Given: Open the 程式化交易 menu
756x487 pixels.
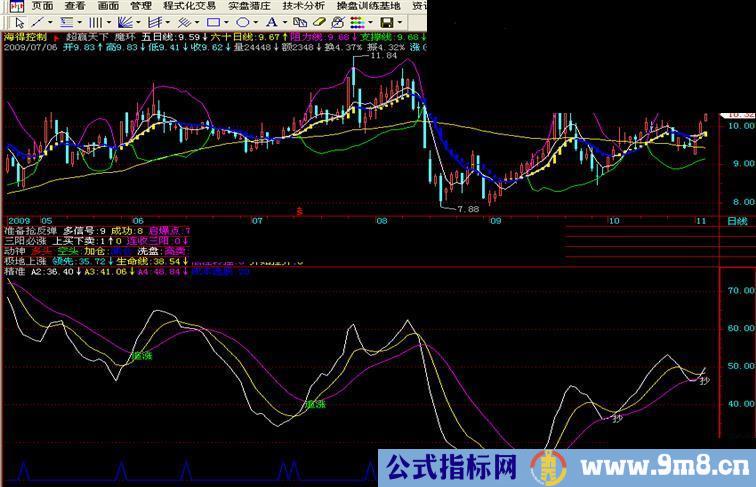Looking at the screenshot, I should (x=188, y=6).
